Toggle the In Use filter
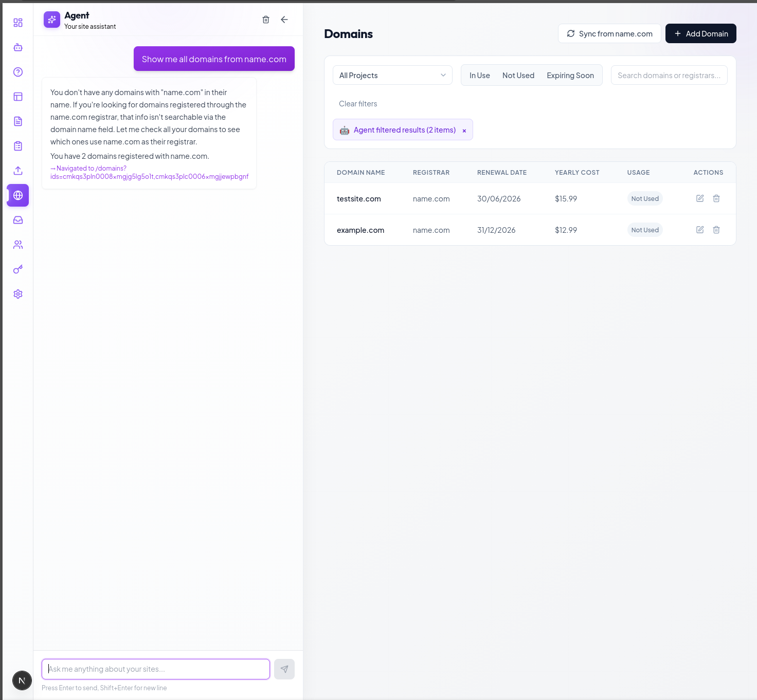The width and height of the screenshot is (757, 700). (x=479, y=75)
